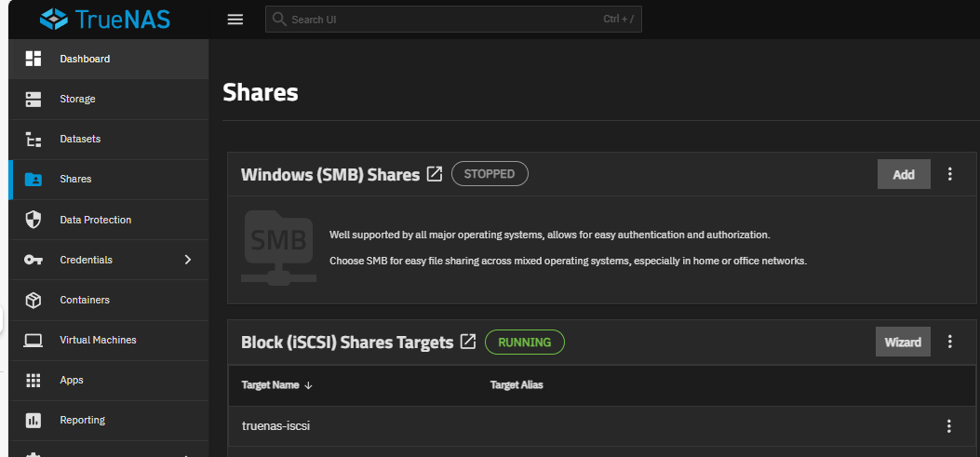Open the Windows (SMB) Shares external link icon
Screen dimensions: 980x457
click(435, 174)
